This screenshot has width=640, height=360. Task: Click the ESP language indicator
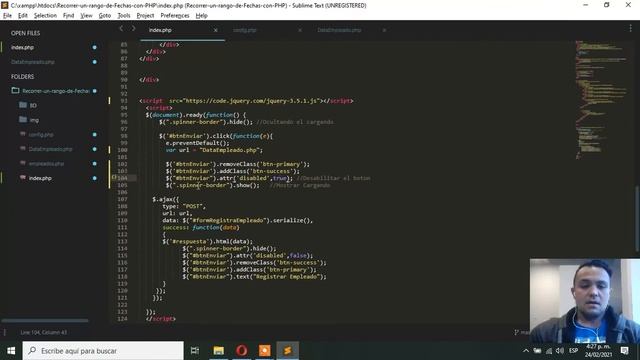(x=573, y=351)
